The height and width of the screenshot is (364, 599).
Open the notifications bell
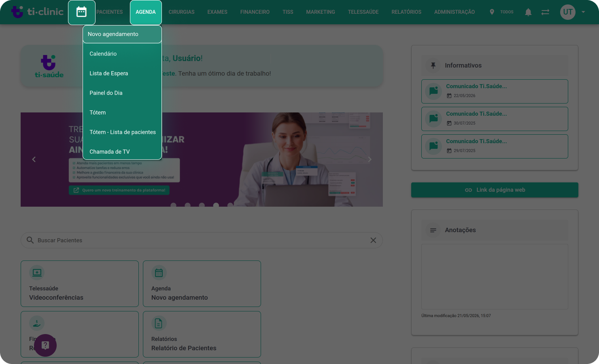pos(528,12)
